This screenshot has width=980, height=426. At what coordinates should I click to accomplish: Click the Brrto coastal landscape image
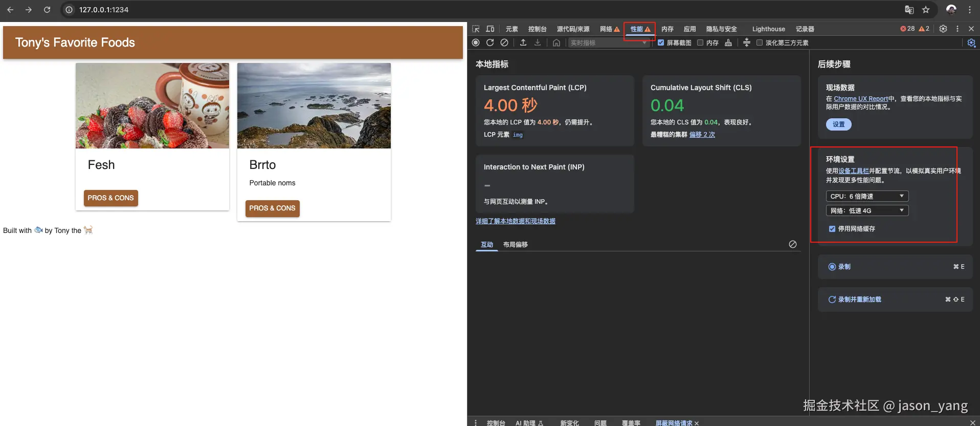(314, 106)
